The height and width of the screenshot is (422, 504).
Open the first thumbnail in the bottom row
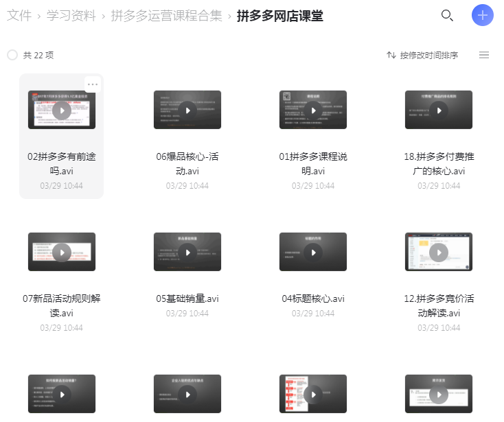coord(62,394)
